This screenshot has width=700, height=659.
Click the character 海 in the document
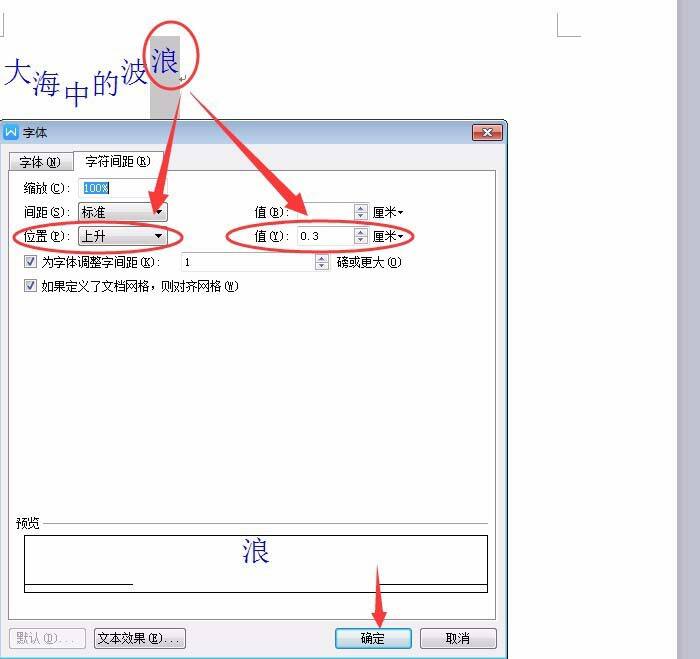coord(46,83)
